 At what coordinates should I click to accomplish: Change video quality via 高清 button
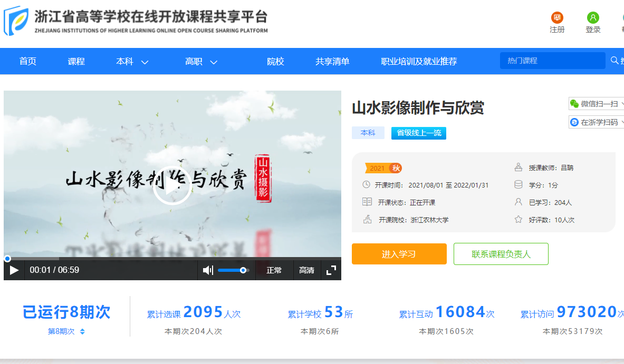click(306, 270)
